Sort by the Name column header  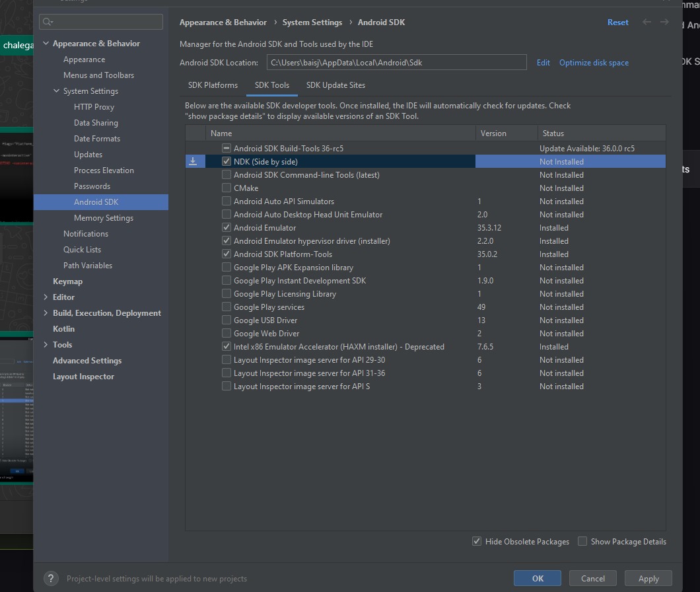coord(340,133)
